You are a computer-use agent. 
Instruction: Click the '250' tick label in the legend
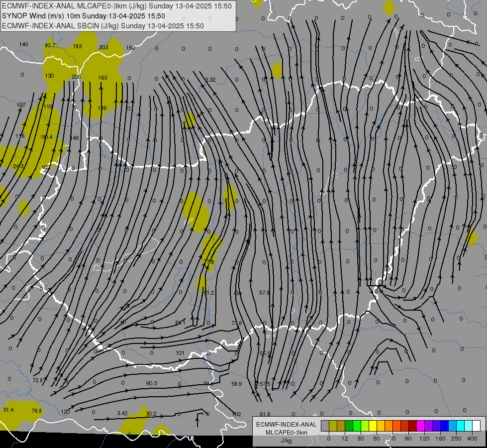(x=456, y=439)
